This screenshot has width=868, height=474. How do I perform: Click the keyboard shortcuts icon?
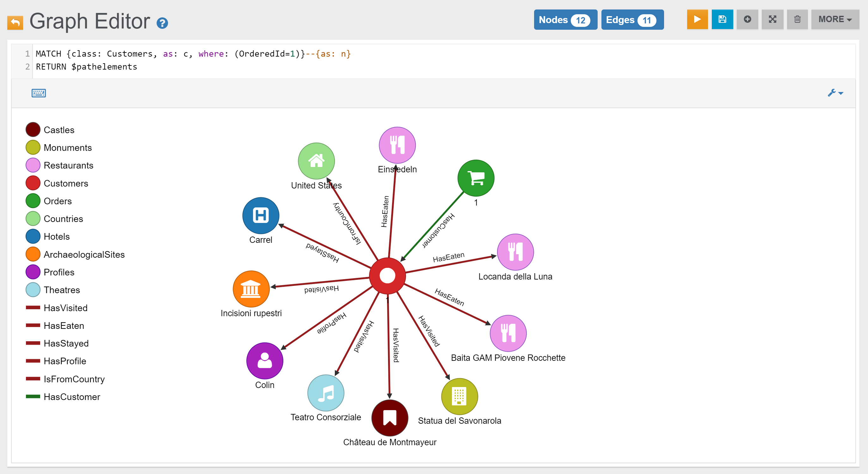click(x=39, y=93)
